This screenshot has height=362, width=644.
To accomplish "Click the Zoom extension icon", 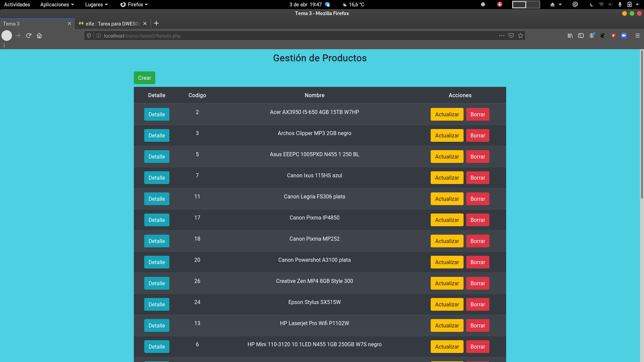I will click(624, 36).
